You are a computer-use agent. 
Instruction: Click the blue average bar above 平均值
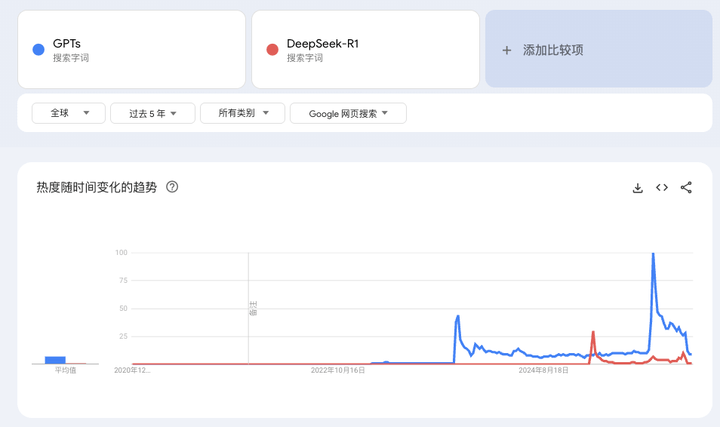coord(55,359)
